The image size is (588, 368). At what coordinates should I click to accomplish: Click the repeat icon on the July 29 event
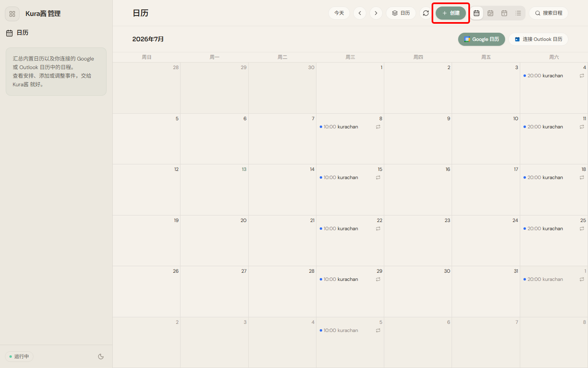click(x=378, y=279)
